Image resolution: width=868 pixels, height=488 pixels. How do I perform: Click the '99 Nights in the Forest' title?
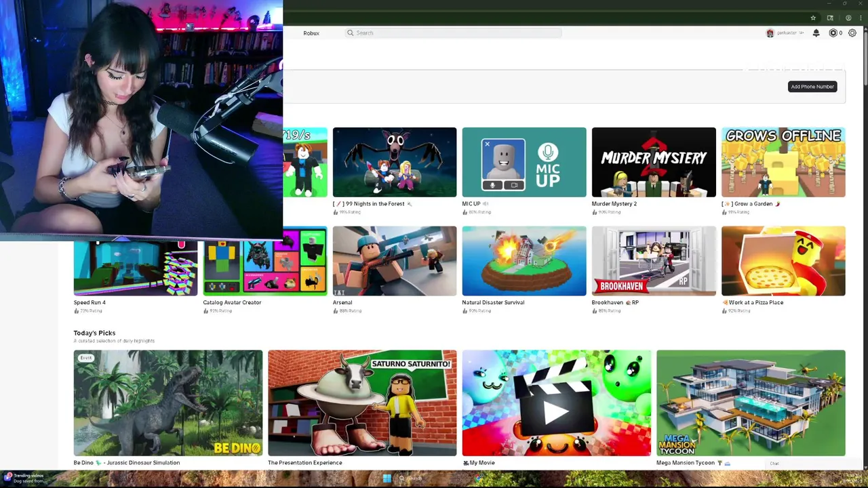point(372,203)
